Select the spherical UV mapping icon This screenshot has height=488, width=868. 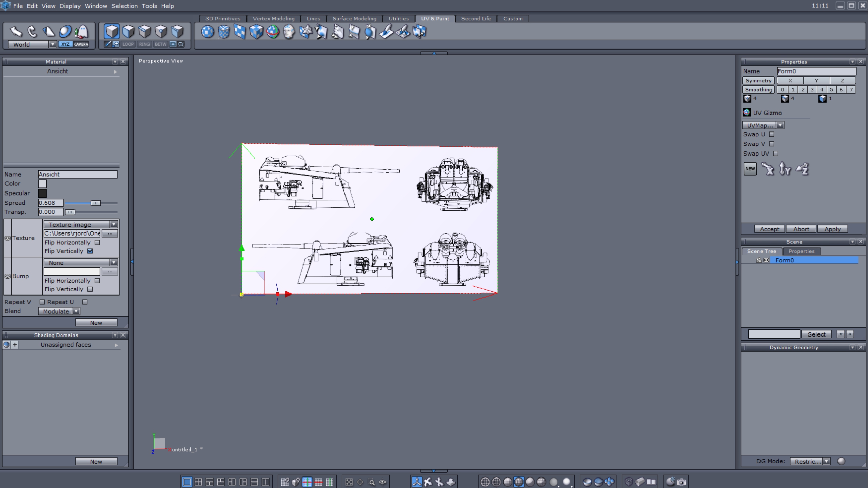pyautogui.click(x=208, y=32)
